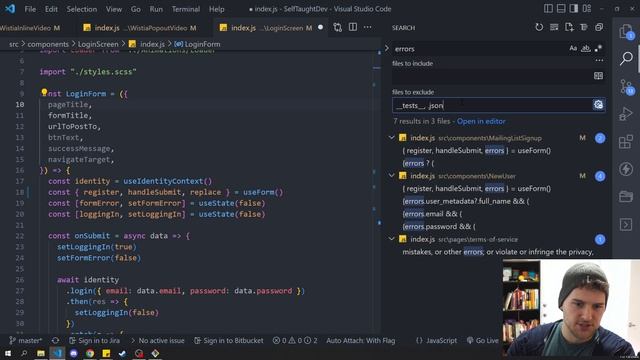Open Run and Debug view
This screenshot has width=640, height=360.
[625, 114]
